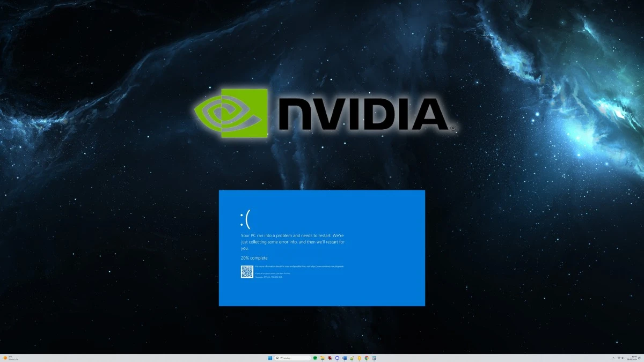Viewport: 644px width, 362px height.
Task: Click the QR code on blue screen
Action: pos(247,272)
